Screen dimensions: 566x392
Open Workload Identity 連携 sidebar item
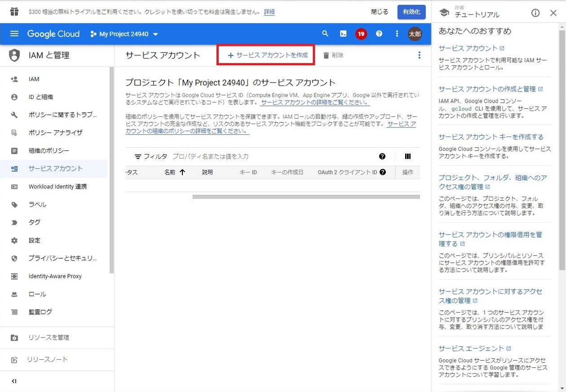click(x=54, y=187)
